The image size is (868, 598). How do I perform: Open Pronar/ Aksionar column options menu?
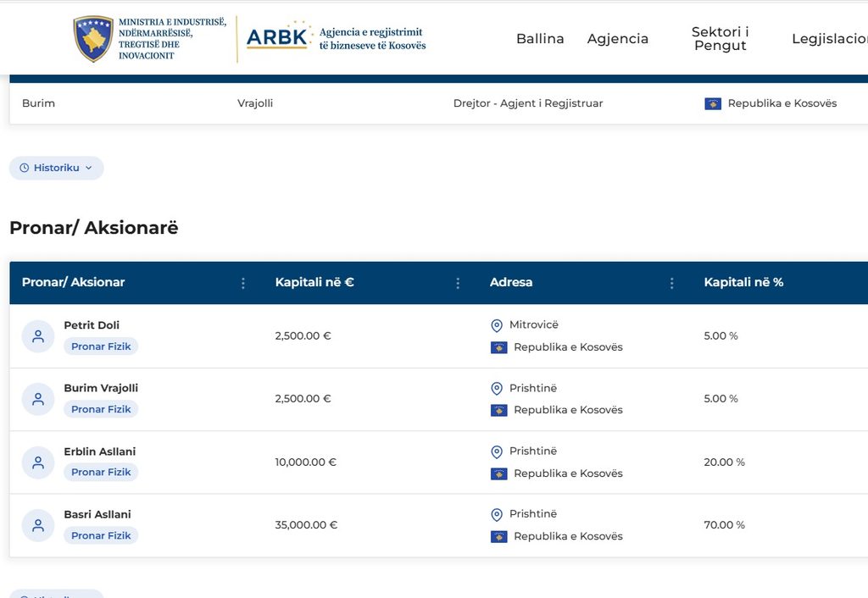click(243, 283)
